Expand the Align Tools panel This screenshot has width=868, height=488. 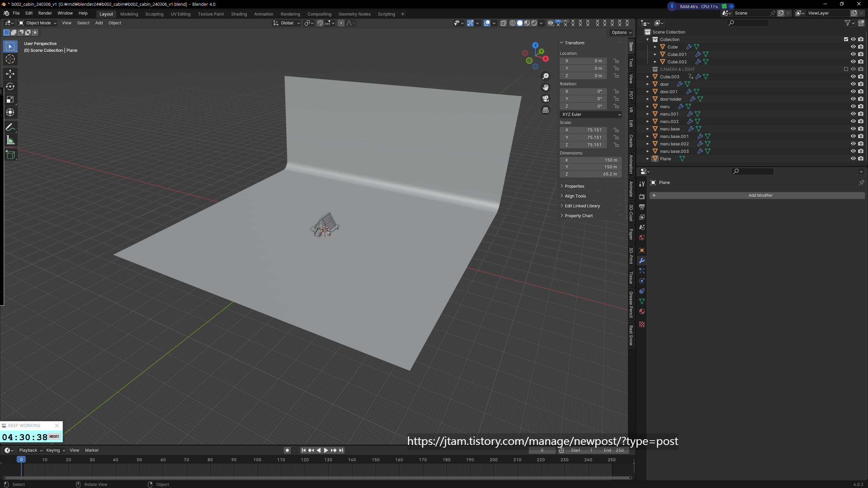tap(575, 196)
